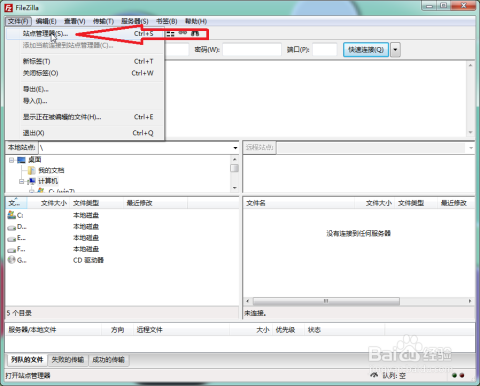Click the G.. CD drive icon
This screenshot has width=480, height=386.
pos(12,260)
